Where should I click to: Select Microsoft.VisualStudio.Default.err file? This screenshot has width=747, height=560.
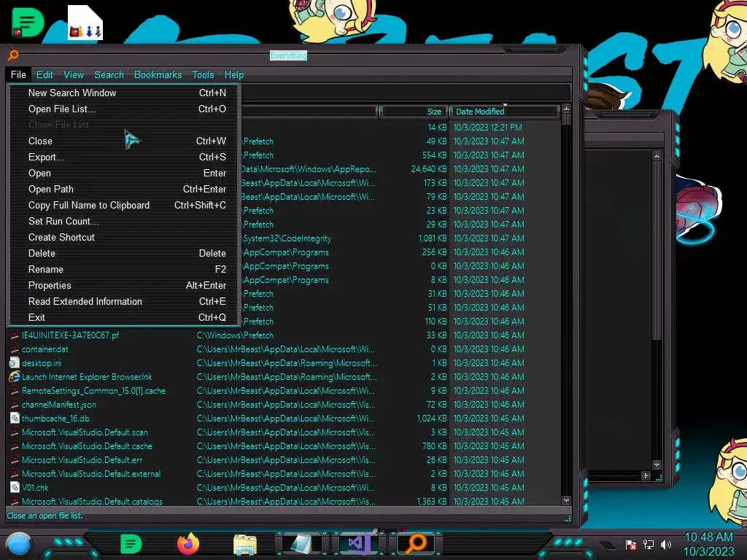click(x=82, y=459)
